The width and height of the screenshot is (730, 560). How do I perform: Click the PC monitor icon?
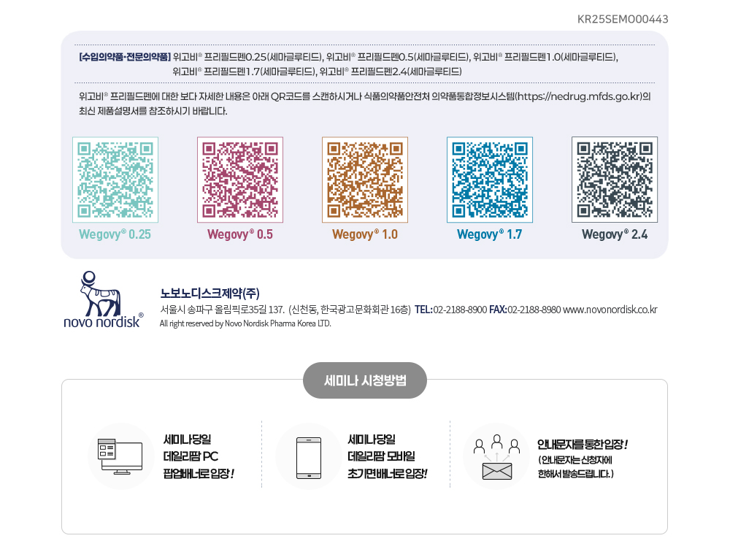point(120,456)
